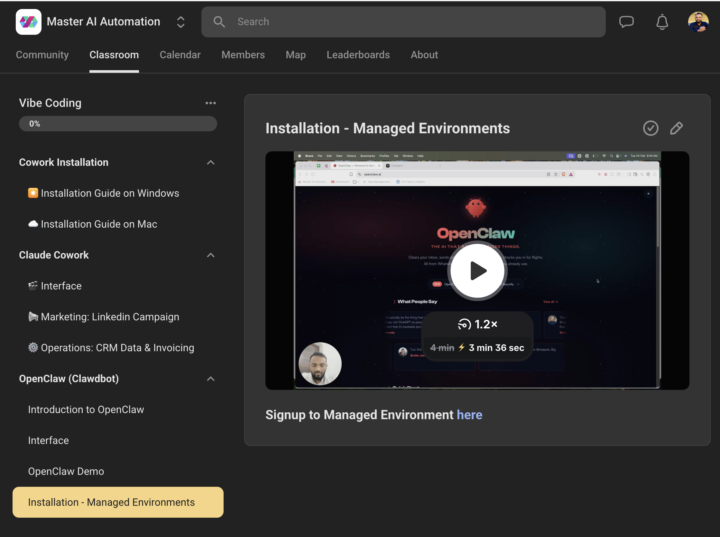Go to the Leaderboards tab
Image resolution: width=720 pixels, height=537 pixels.
click(x=358, y=55)
